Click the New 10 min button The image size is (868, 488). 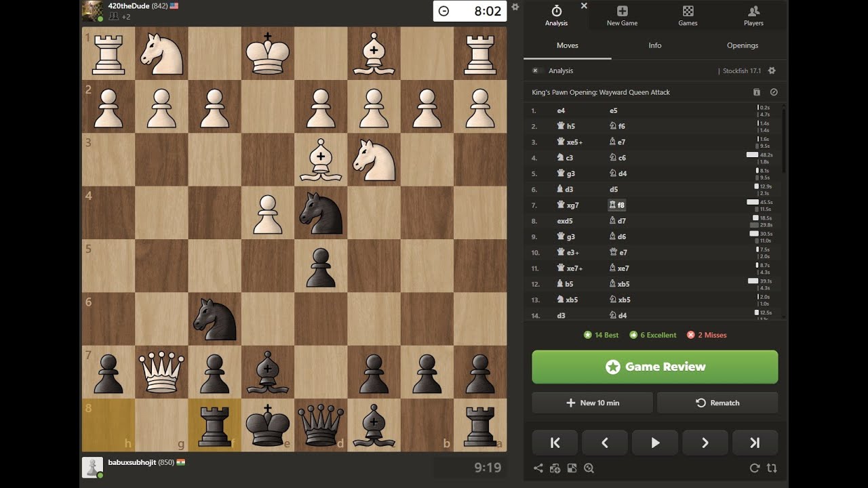coord(592,403)
